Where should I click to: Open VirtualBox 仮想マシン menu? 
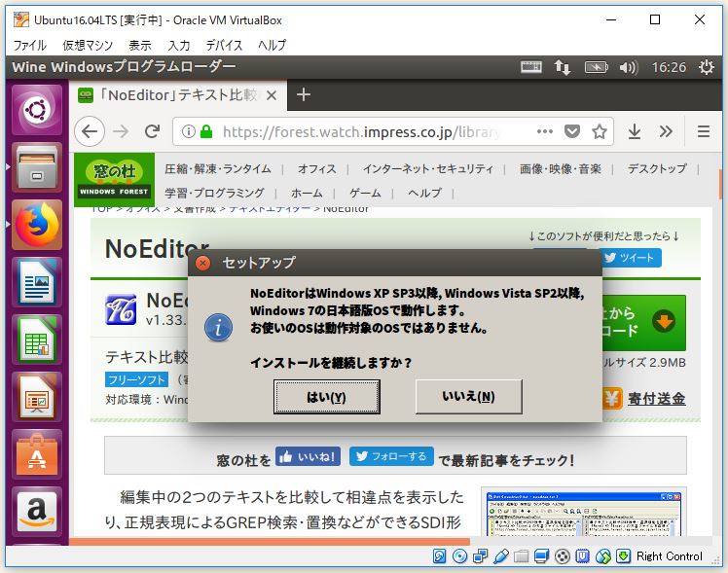[x=88, y=45]
